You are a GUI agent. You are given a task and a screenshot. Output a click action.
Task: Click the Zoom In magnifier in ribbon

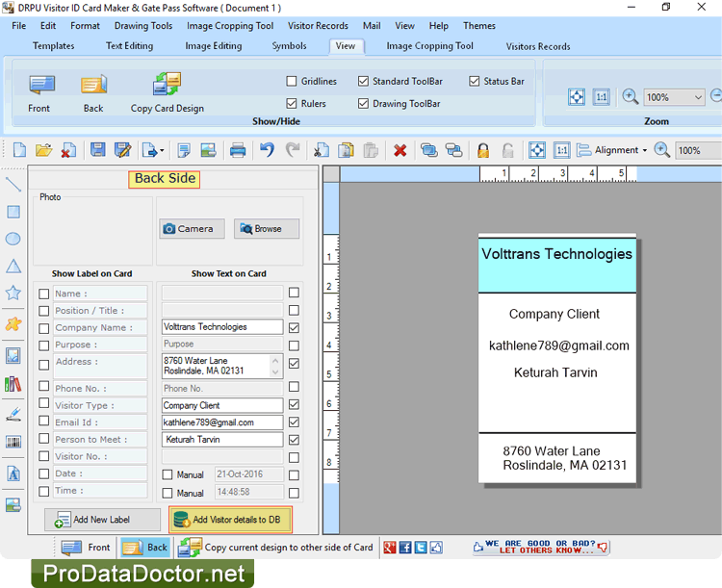click(x=630, y=97)
